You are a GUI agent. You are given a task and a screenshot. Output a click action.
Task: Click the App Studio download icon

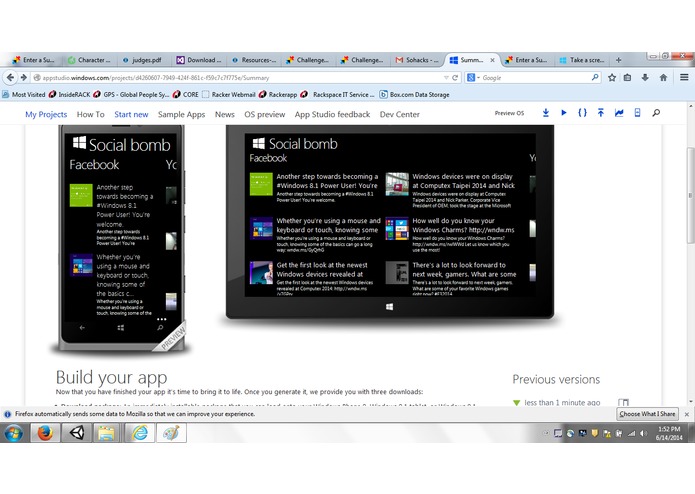tap(546, 113)
